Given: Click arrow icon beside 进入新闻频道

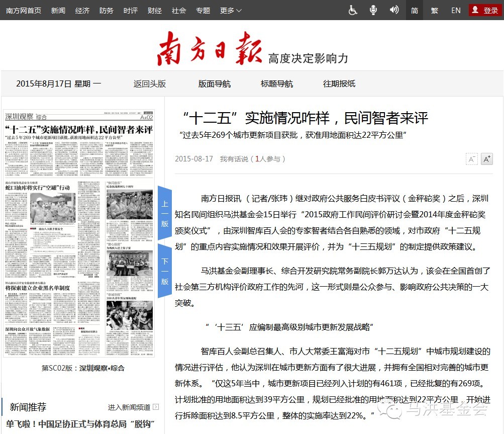Looking at the screenshot, I should point(156,407).
